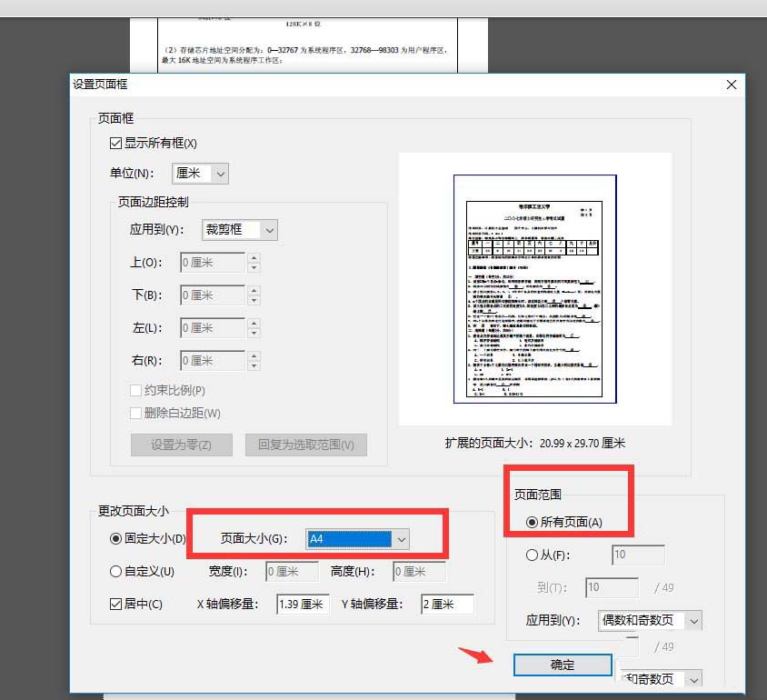Screen dimensions: 767x700
Task: Decrease the 右(R) margin with down arrow
Action: pyautogui.click(x=254, y=365)
